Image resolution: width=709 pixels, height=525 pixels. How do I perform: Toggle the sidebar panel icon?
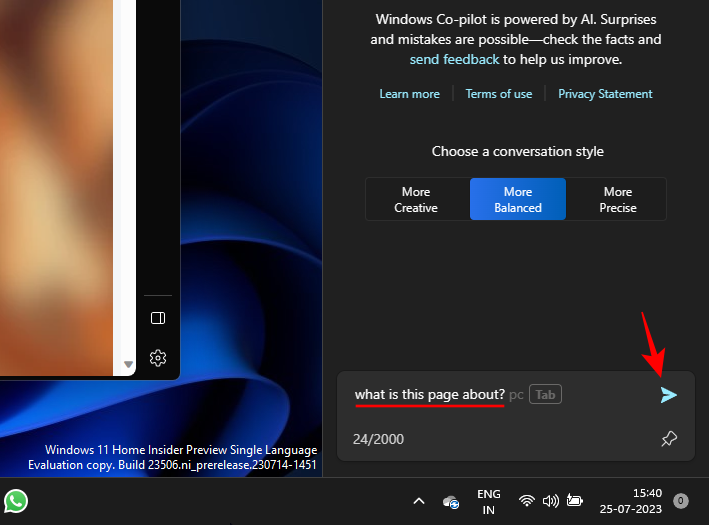[x=158, y=318]
